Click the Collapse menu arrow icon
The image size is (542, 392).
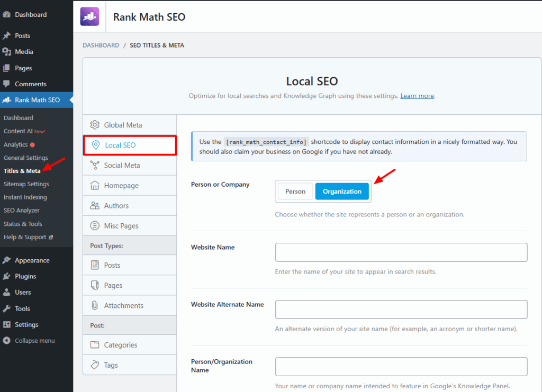6,341
